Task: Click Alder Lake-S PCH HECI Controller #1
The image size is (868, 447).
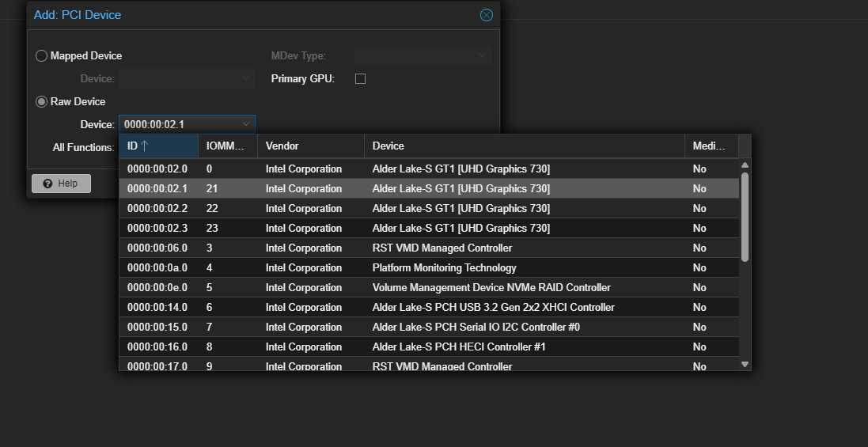Action: [459, 347]
